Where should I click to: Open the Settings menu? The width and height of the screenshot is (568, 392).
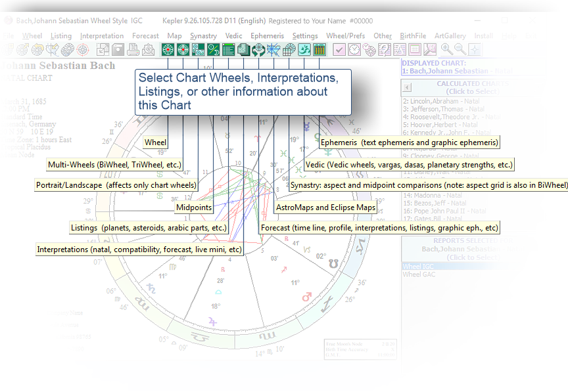pos(305,35)
